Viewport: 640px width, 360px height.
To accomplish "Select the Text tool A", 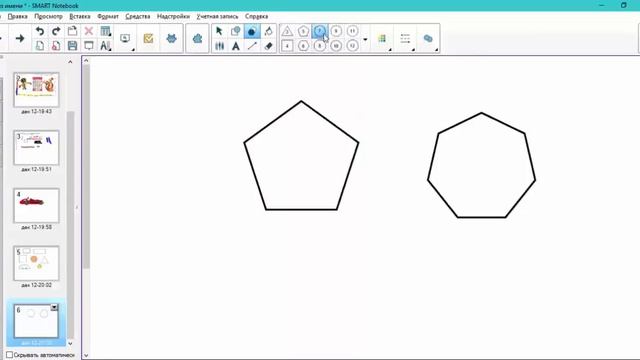I will pyautogui.click(x=236, y=46).
